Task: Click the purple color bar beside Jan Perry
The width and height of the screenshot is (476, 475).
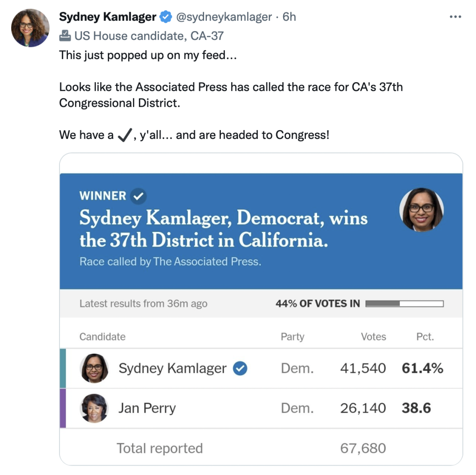Action: point(63,408)
